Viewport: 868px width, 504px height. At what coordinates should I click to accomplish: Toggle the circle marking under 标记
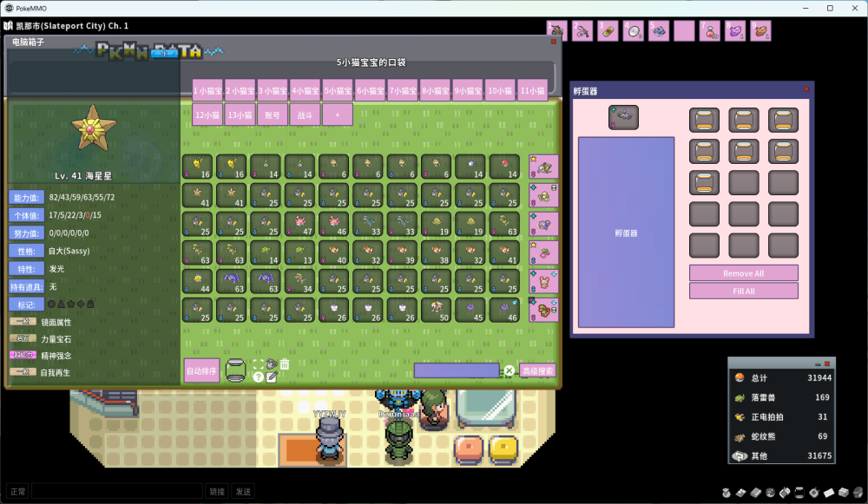click(51, 304)
